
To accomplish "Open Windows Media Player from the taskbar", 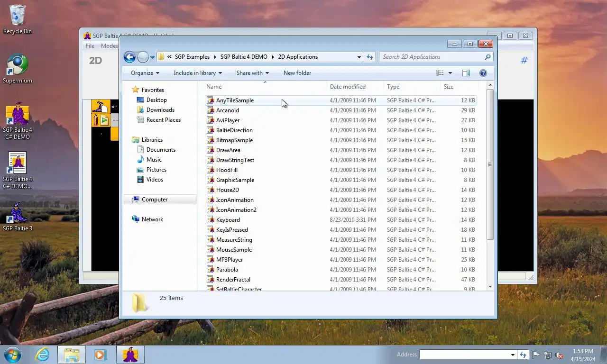I will pyautogui.click(x=101, y=355).
